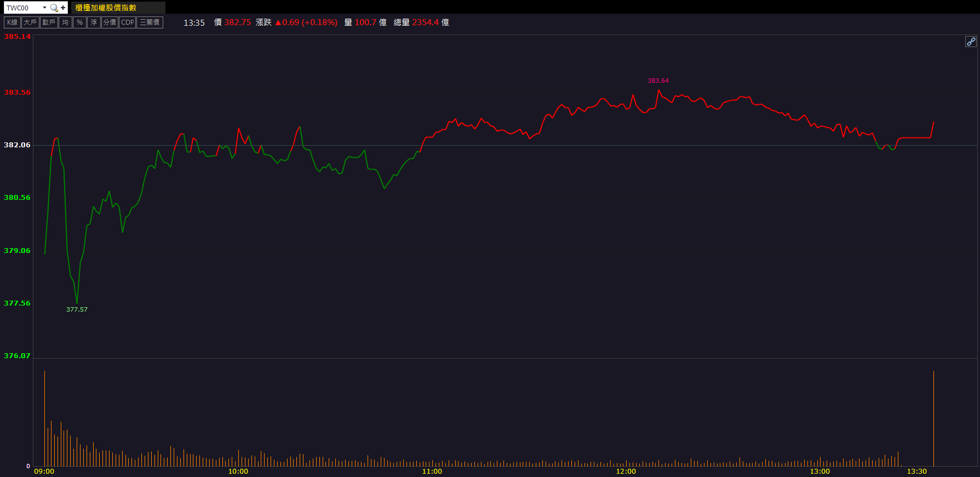980x477 pixels.
Task: Click the 2354.4 total volume value
Action: tap(426, 22)
